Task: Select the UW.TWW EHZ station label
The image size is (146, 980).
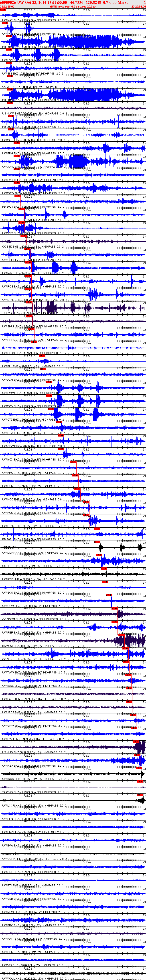Action: [33, 673]
